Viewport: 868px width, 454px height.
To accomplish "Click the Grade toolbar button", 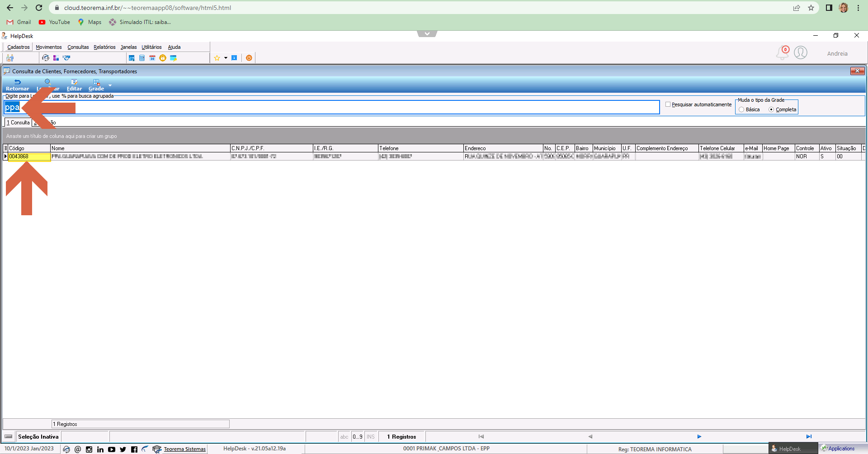I will tap(96, 85).
